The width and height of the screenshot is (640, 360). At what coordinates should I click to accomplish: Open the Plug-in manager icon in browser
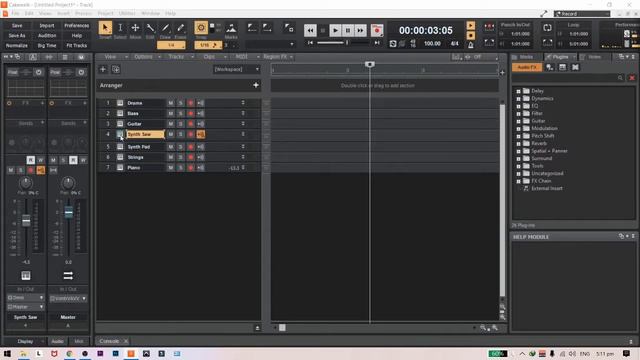pyautogui.click(x=550, y=67)
